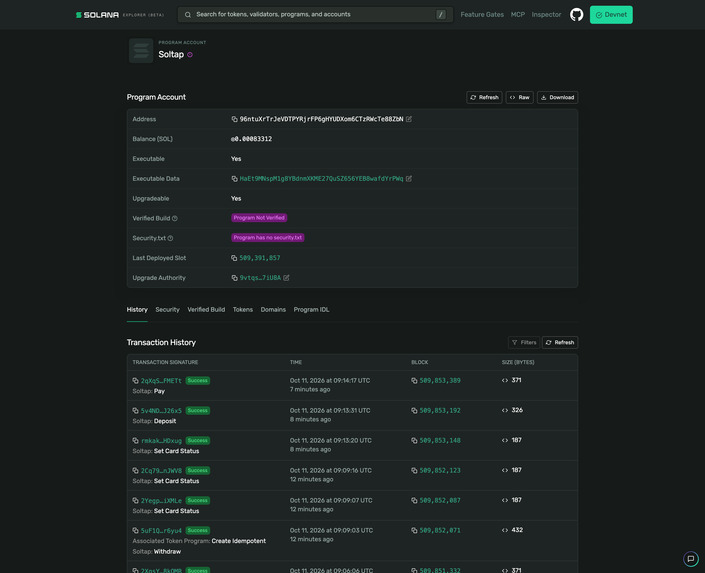This screenshot has height=573, width=705.
Task: Click edit icon beside Upgrade Authority 9vtqs
Action: pyautogui.click(x=286, y=278)
